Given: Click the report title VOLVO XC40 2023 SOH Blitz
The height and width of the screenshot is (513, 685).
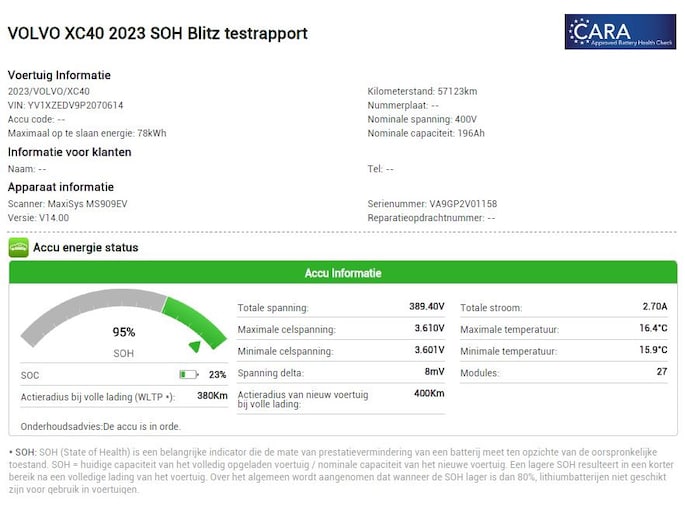Looking at the screenshot, I should (157, 34).
